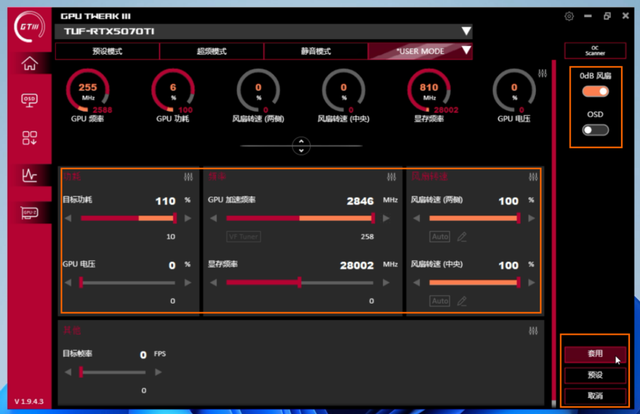
Task: Click the GPU 功耗 gauge
Action: (173, 91)
